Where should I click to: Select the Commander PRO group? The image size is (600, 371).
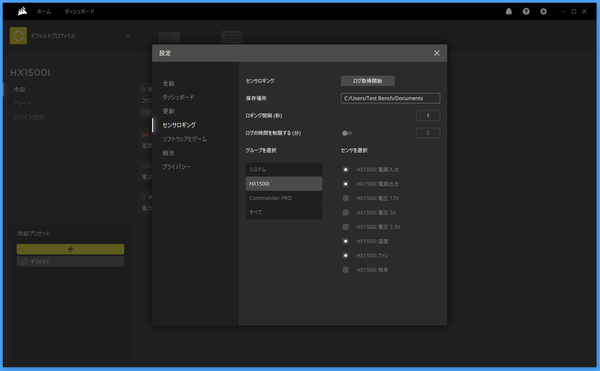[284, 198]
